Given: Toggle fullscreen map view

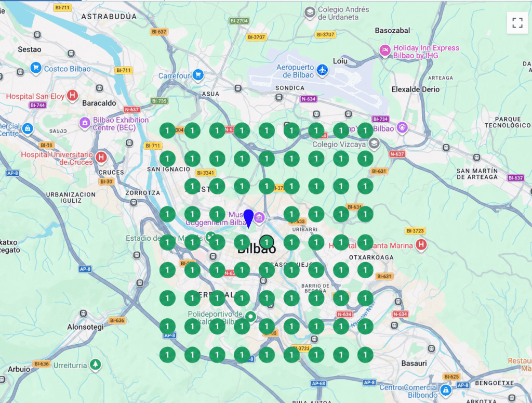Looking at the screenshot, I should coord(517,22).
